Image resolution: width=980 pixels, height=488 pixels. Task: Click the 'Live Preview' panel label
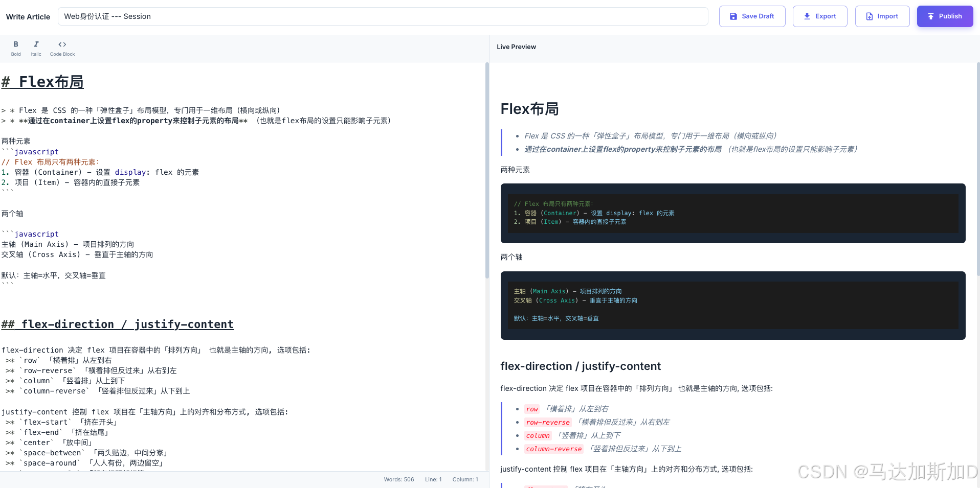516,47
